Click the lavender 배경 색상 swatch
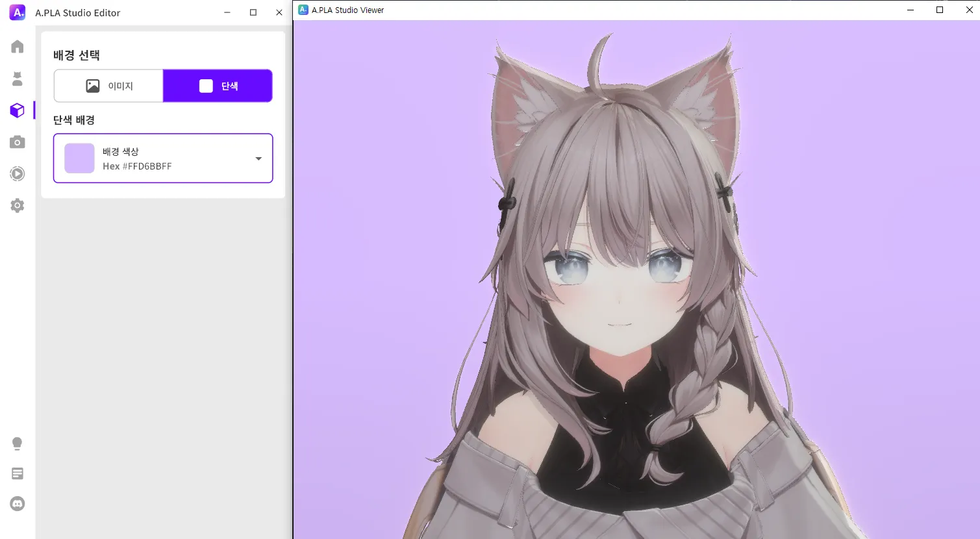This screenshot has width=980, height=539. tap(79, 158)
